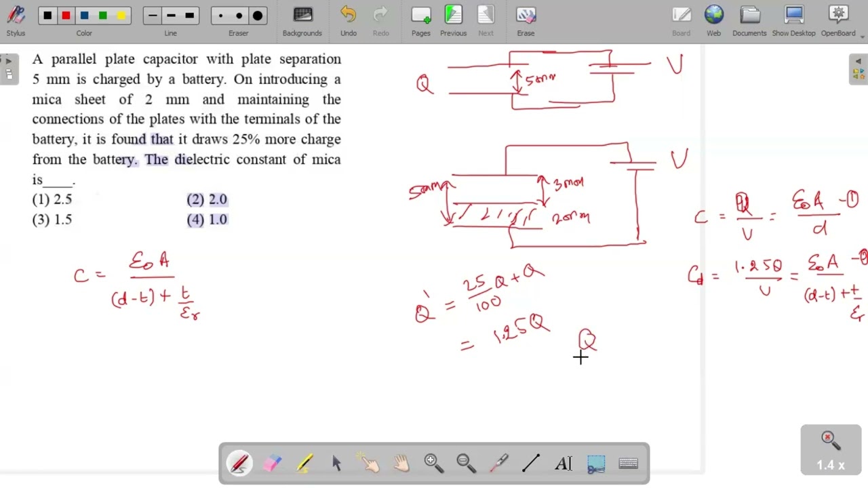Select the Capture part of screen tool
Screen dimensions: 868x488
(x=596, y=464)
